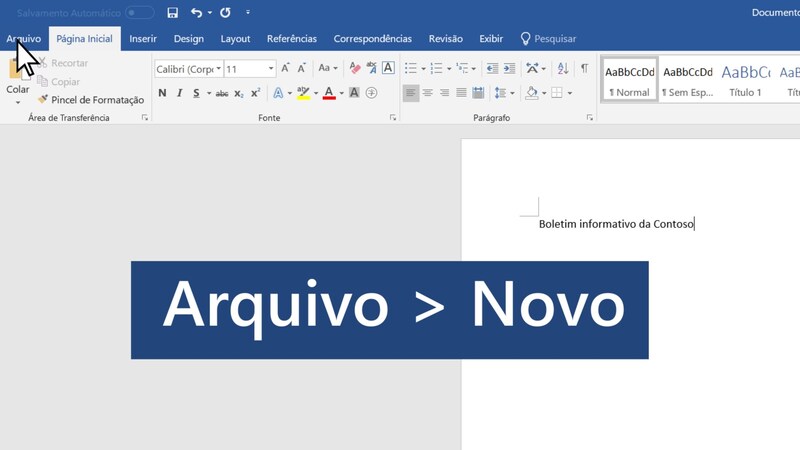Viewport: 800px width, 450px height.
Task: Open the Arquivo tab
Action: (x=23, y=39)
